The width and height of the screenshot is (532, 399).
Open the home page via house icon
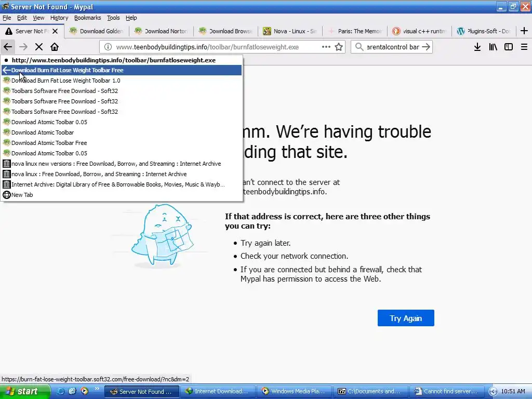tap(55, 47)
